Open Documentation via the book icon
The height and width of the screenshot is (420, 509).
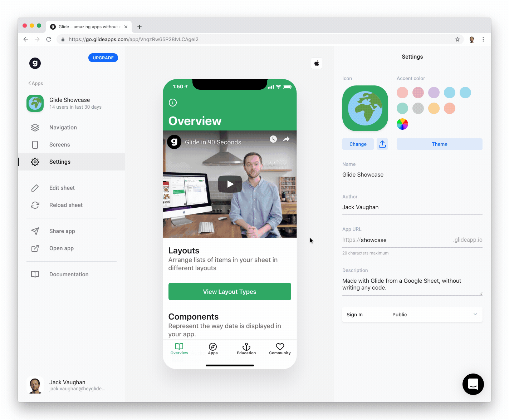(x=35, y=275)
